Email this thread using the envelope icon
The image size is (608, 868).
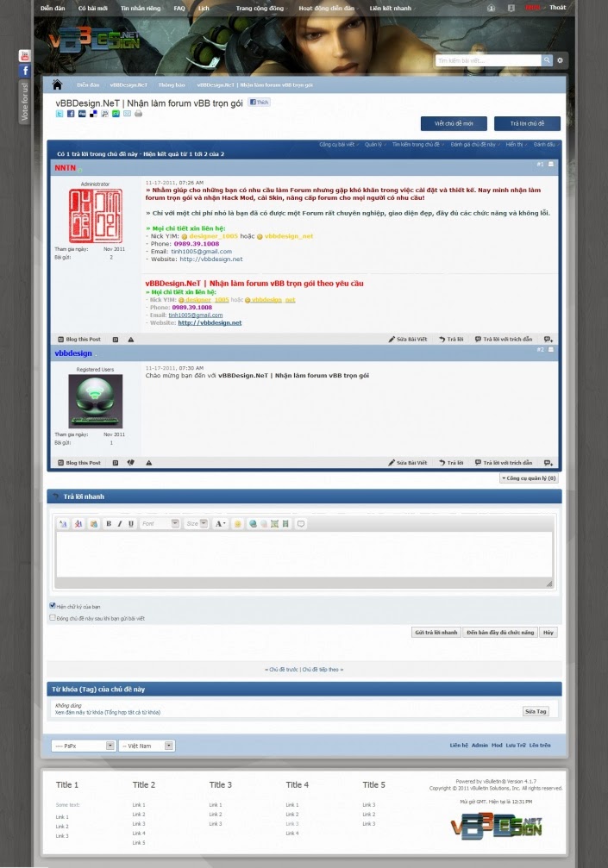click(x=127, y=114)
